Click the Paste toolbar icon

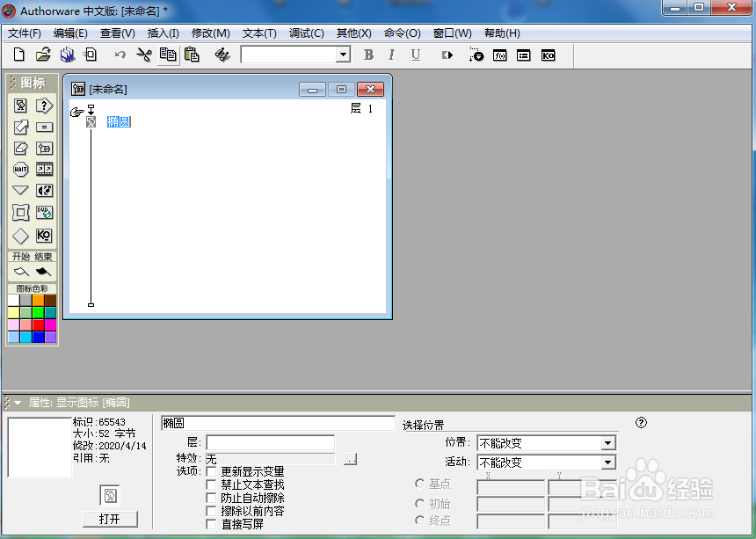click(x=192, y=55)
